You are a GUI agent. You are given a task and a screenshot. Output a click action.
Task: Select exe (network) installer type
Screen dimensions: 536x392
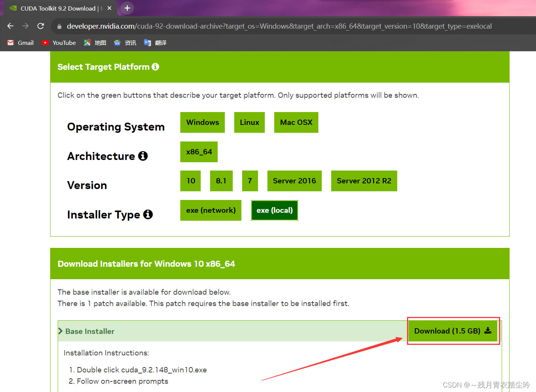point(211,210)
